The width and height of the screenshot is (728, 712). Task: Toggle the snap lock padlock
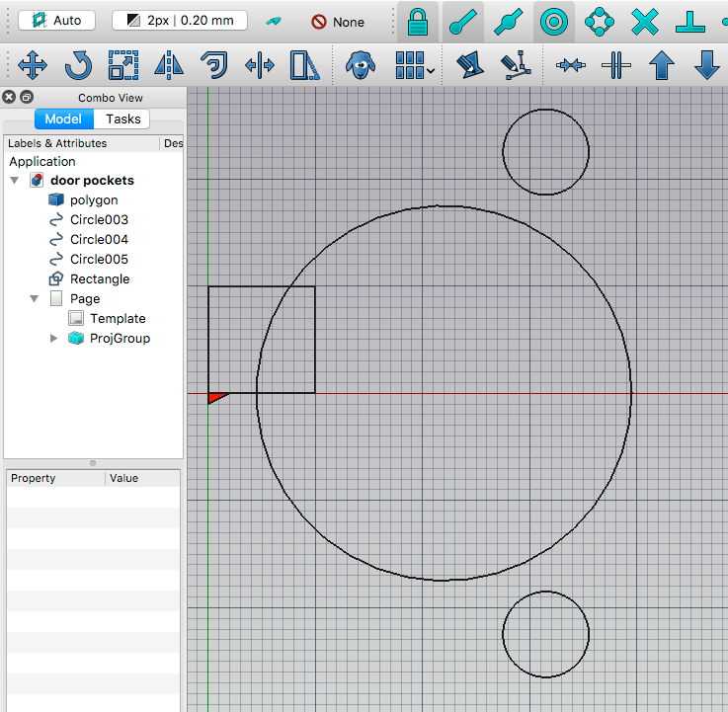tap(418, 21)
